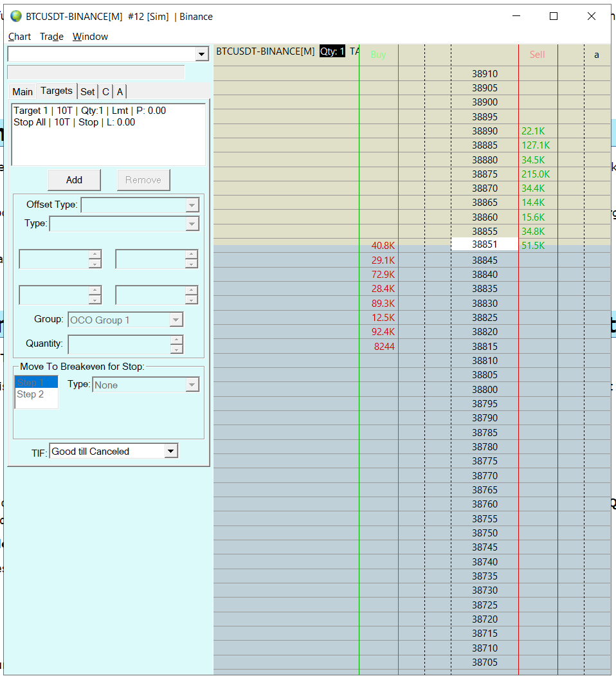Select Step 1 in breakeven list
Screen dimensions: 616x676
[x=37, y=383]
